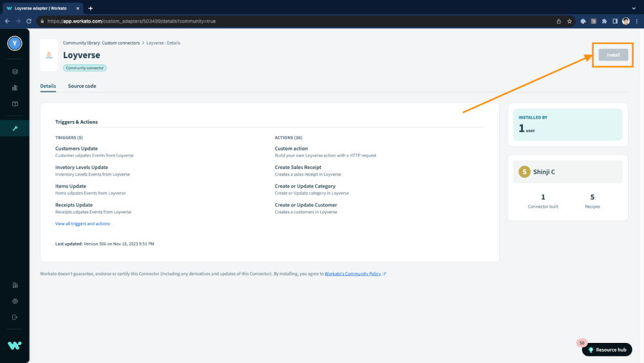Expand the tab search chevron in browser

[x=635, y=8]
